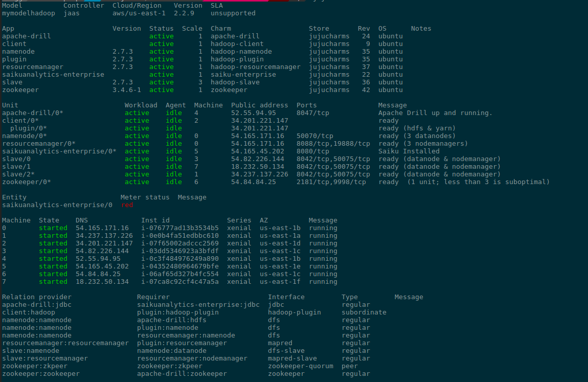Screen dimensions: 588x382
Task: Click interface 'dfs-slave'
Action: tap(286, 351)
